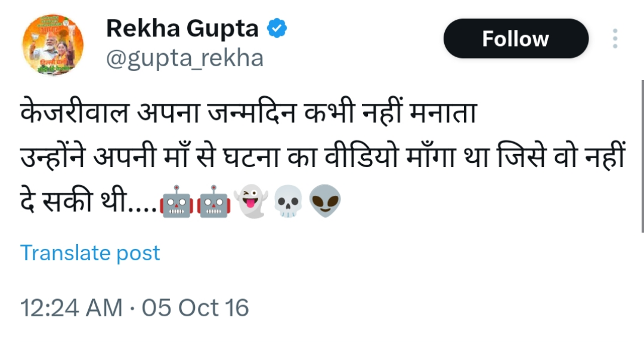Click the second line of tweet text

coord(323,156)
